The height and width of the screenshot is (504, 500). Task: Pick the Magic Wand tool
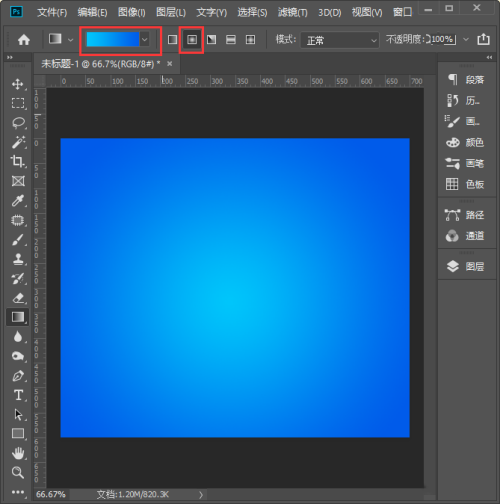coord(18,142)
